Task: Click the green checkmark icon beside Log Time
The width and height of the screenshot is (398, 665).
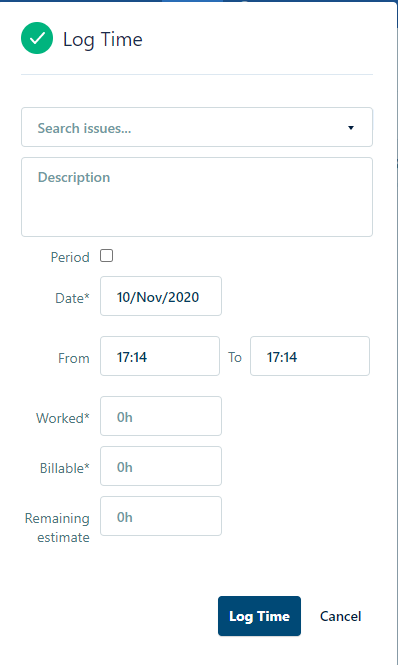Action: point(37,38)
